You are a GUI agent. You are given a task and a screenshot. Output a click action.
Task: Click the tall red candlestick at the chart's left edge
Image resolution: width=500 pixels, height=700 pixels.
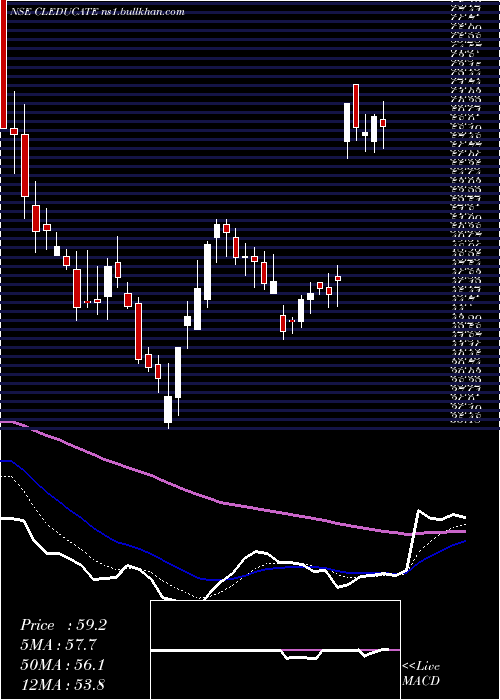4,64
